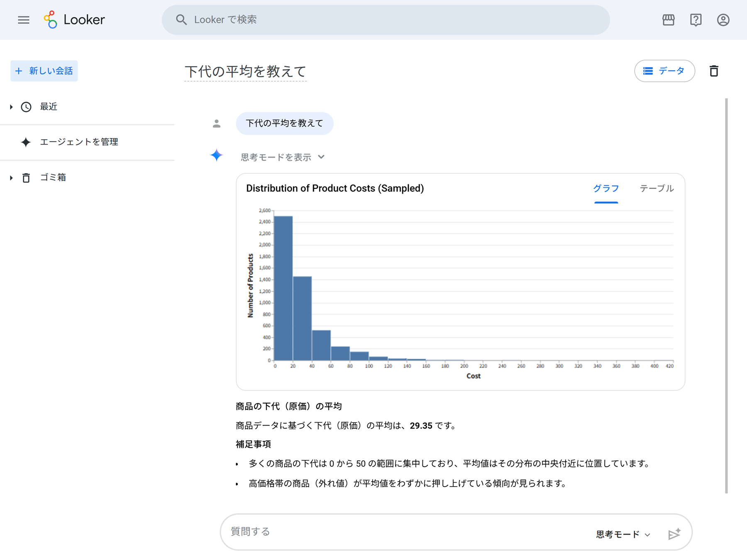Open ゴミ箱 trash folder
747x560 pixels.
(53, 178)
